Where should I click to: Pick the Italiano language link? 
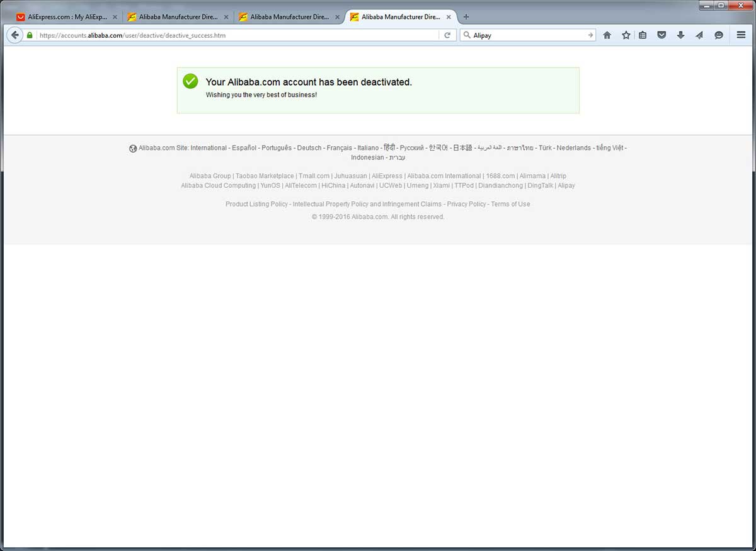click(x=369, y=148)
